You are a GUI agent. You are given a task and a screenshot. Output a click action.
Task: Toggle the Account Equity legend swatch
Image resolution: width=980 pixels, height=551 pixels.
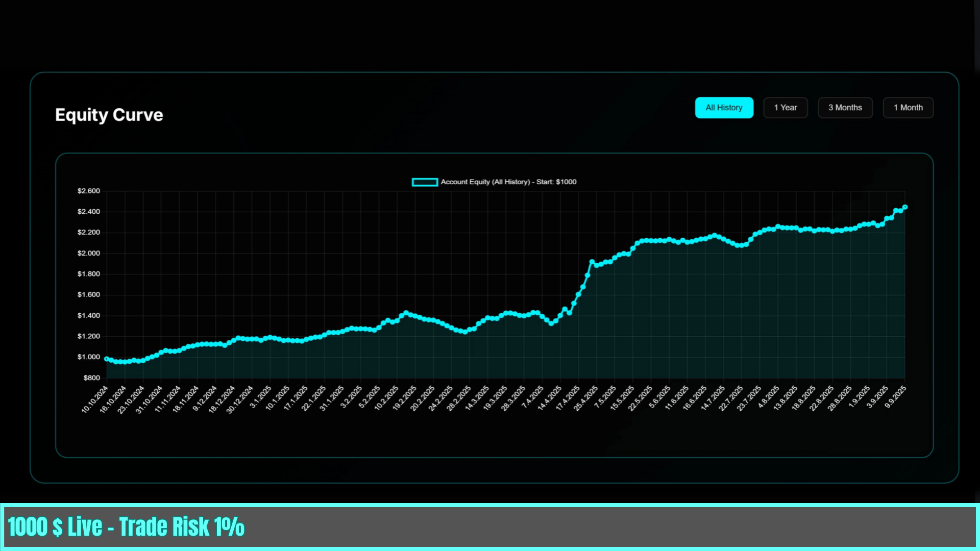click(425, 182)
